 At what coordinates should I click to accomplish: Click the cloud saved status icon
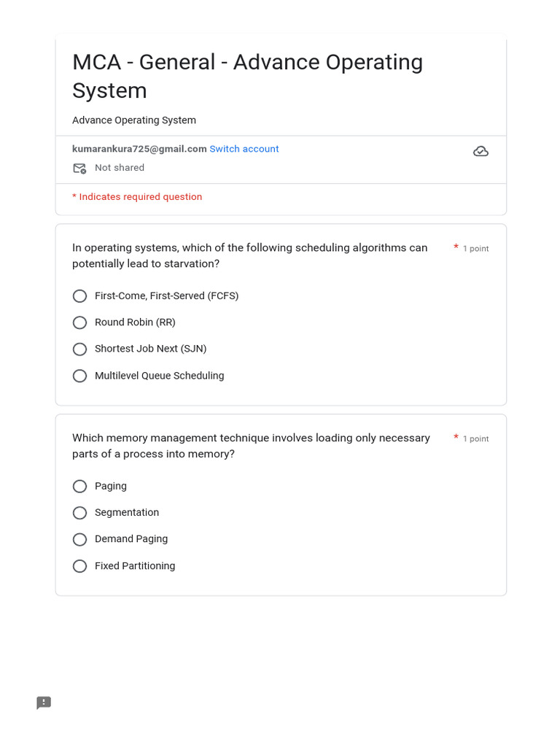click(x=481, y=152)
